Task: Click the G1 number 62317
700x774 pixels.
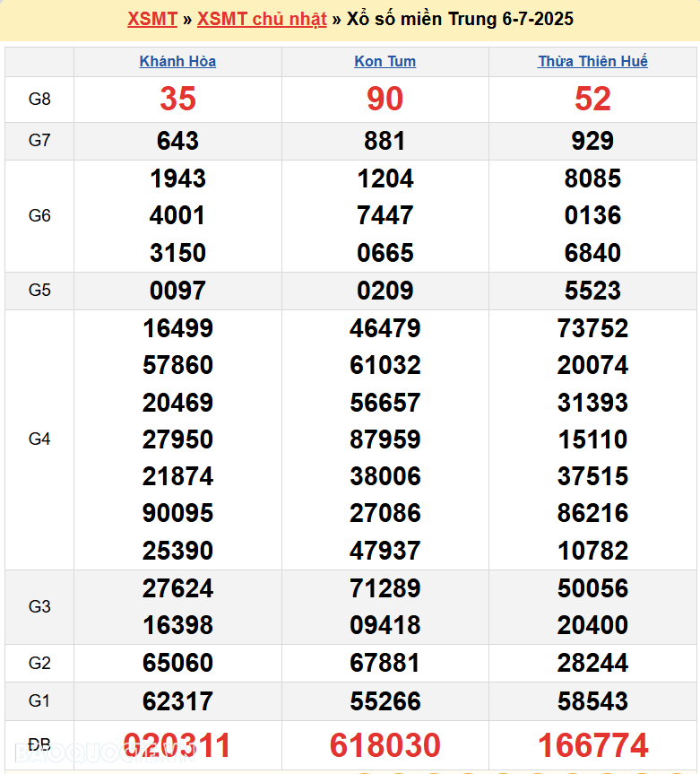Action: [177, 701]
